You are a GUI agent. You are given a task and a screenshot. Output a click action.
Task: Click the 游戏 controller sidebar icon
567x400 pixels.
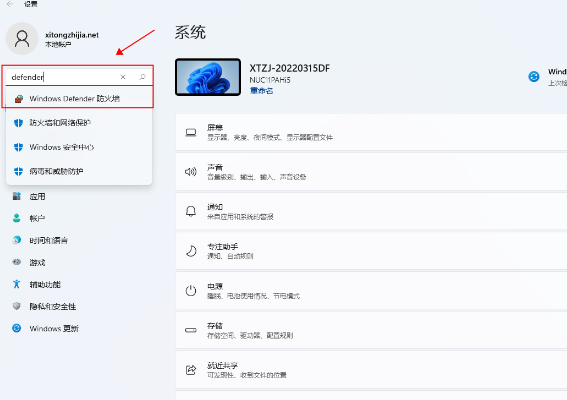[17, 262]
